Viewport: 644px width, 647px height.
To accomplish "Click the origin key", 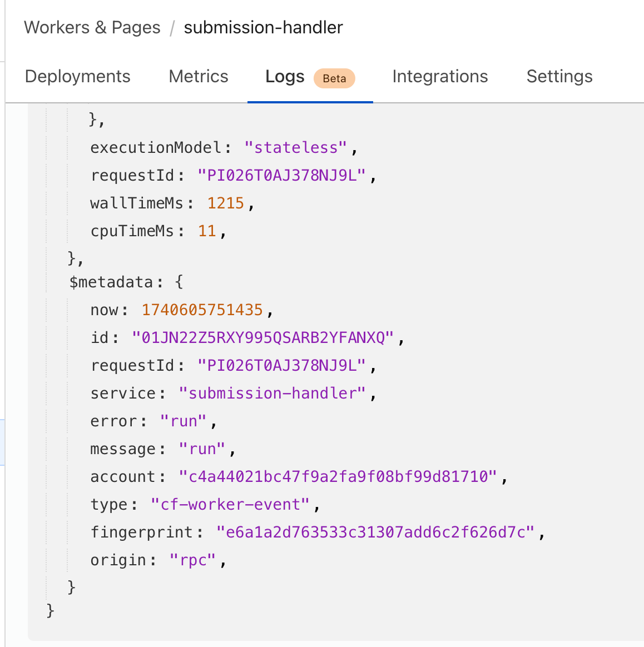I will pos(118,560).
